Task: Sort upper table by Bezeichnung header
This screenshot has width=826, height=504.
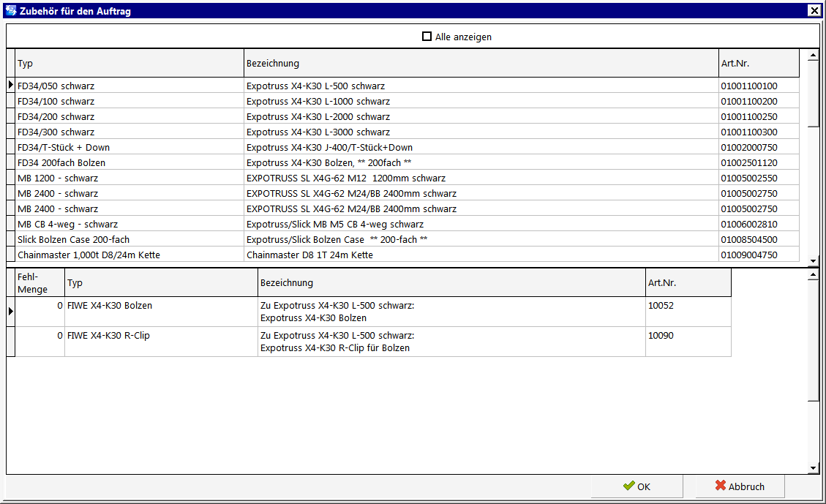Action: point(481,63)
